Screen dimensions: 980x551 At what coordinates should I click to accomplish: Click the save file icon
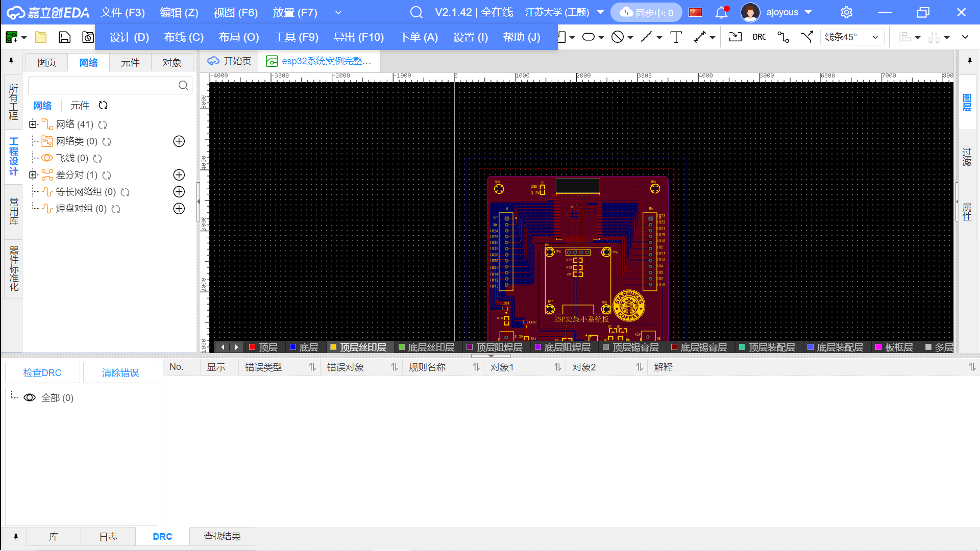[x=64, y=37]
